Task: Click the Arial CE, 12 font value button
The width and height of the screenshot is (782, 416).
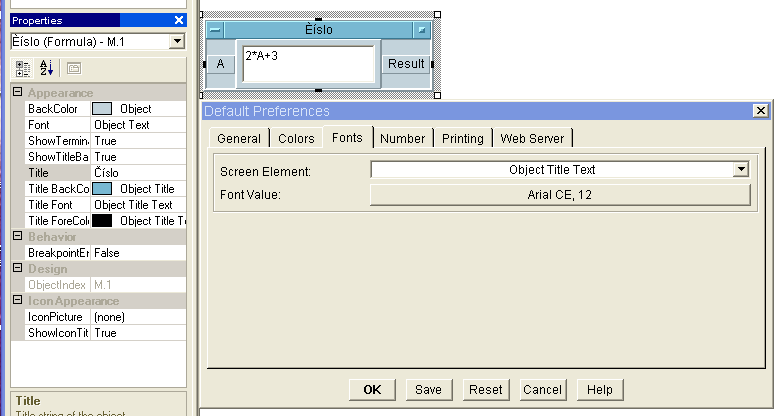Action: pyautogui.click(x=559, y=194)
